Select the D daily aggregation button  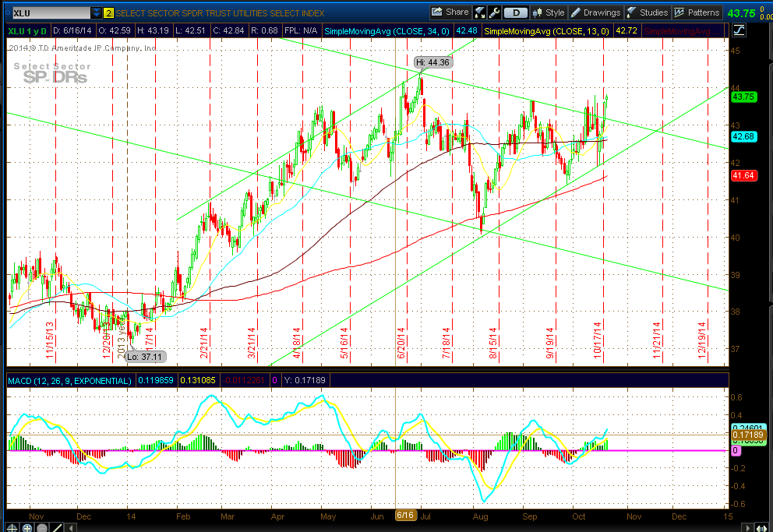[516, 12]
